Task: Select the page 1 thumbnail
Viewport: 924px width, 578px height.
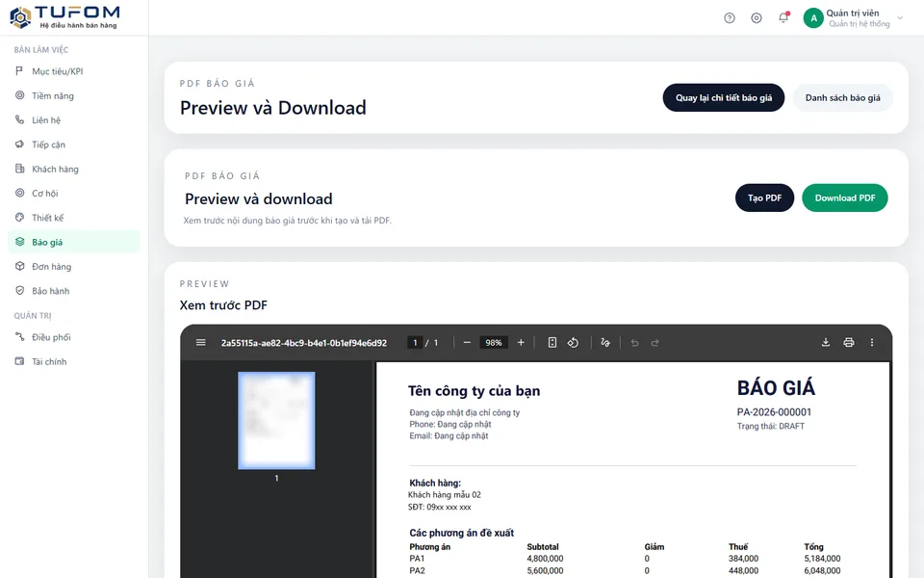Action: (276, 421)
